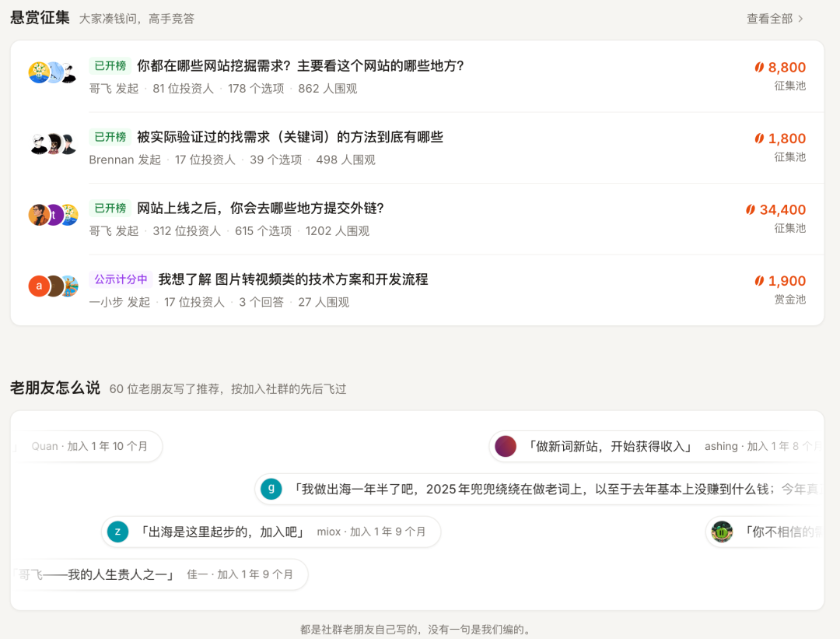Click the chevron next to 查看全部
Screen dimensions: 840x639
tap(800, 19)
